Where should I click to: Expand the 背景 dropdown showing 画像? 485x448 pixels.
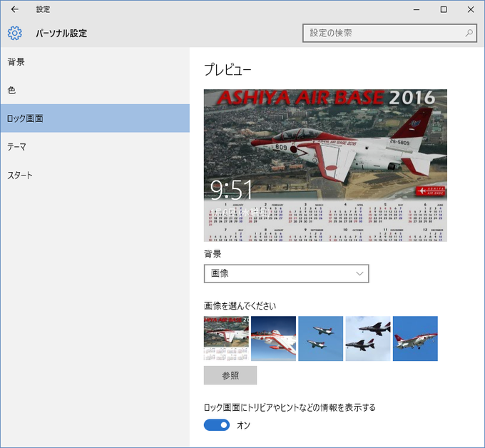(x=287, y=273)
